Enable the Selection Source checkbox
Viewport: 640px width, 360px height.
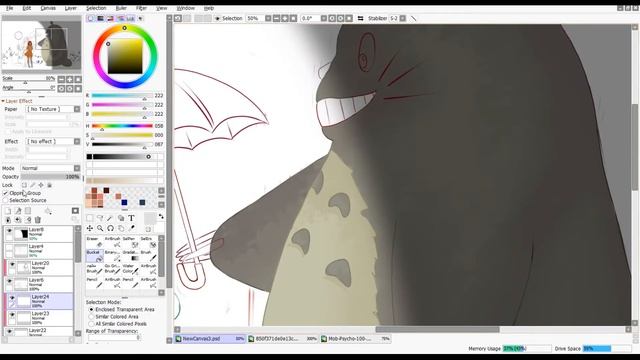click(5, 200)
